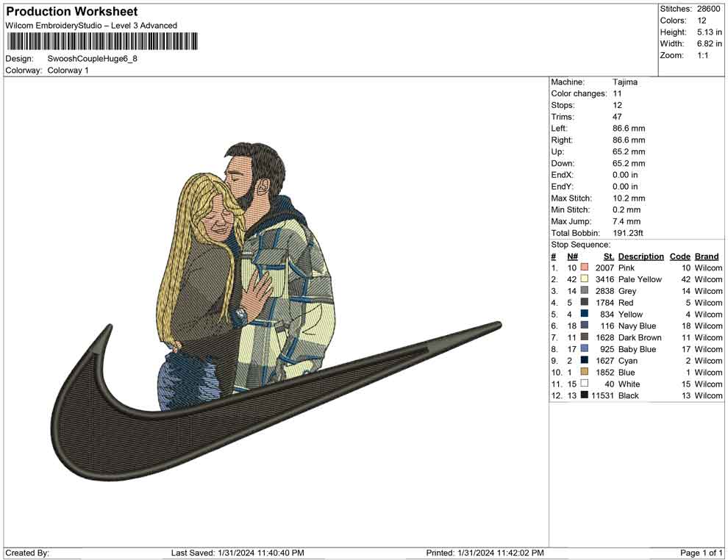Select the design name SwooshCoupleHuge6_8
This screenshot has width=728, height=560.
[x=92, y=58]
